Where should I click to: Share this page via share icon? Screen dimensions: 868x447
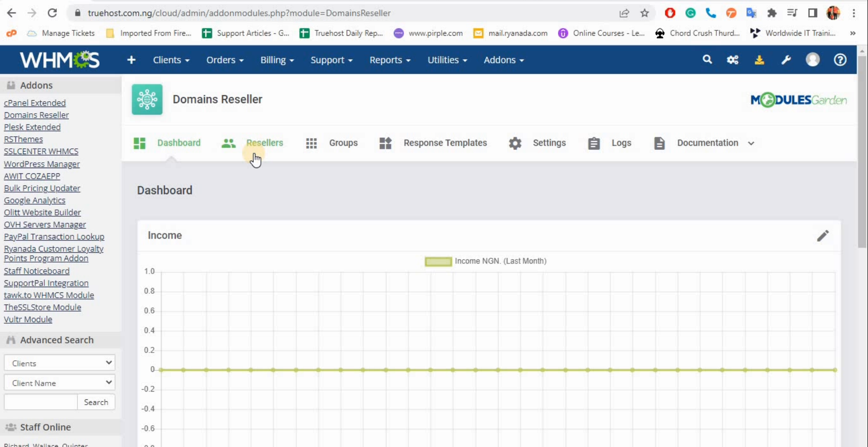[x=624, y=13]
